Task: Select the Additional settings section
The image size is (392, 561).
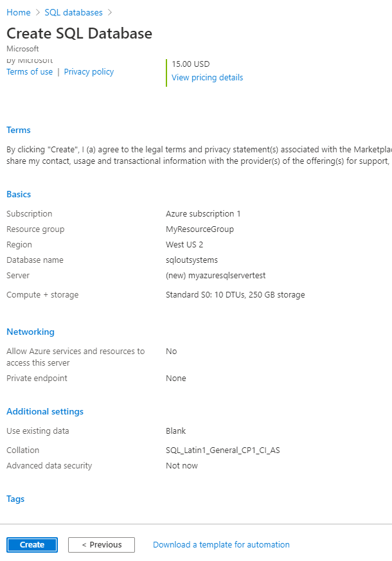Action: (44, 411)
